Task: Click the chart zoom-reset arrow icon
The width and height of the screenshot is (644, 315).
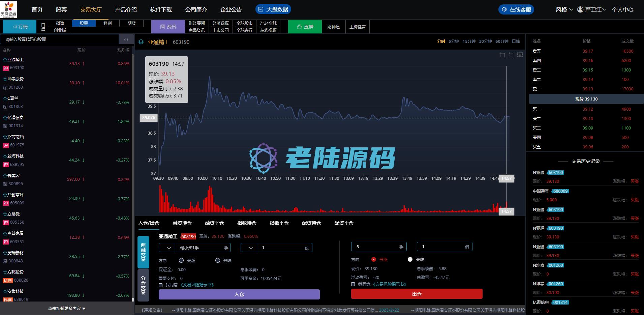Action: click(511, 55)
